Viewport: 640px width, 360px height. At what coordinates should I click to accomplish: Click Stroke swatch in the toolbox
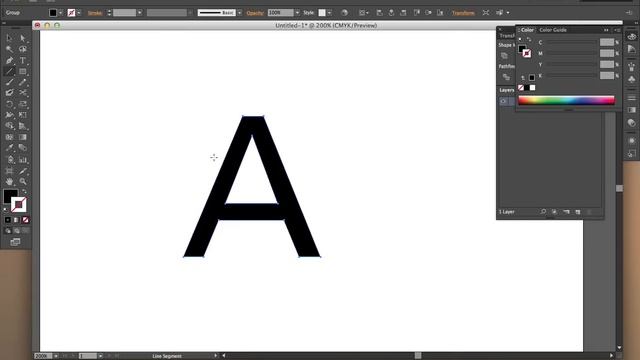(19, 205)
